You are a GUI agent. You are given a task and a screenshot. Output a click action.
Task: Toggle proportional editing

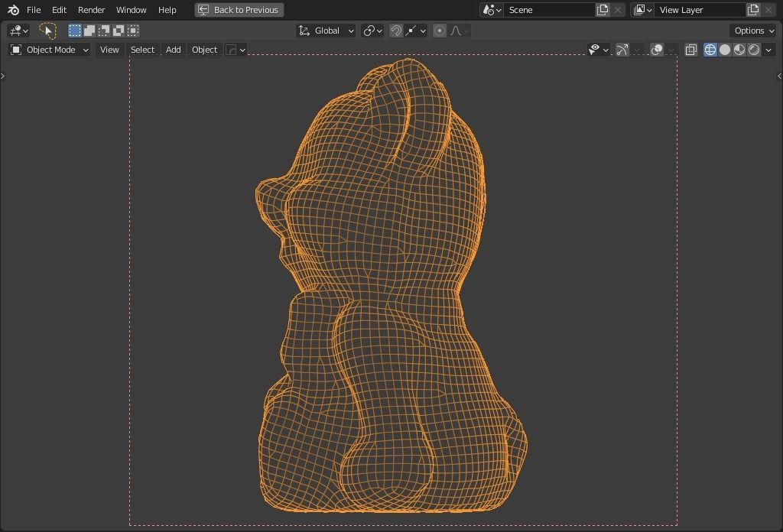[x=440, y=31]
